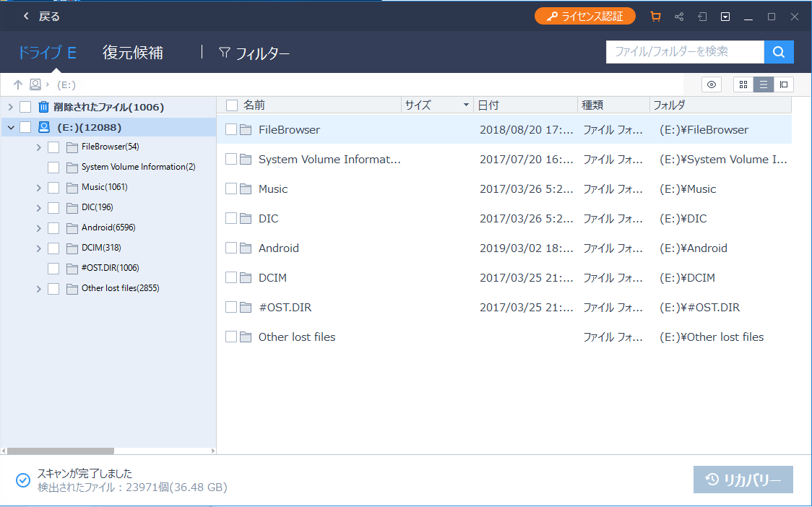
Task: Switch to the 復元候補 tab
Action: [133, 52]
